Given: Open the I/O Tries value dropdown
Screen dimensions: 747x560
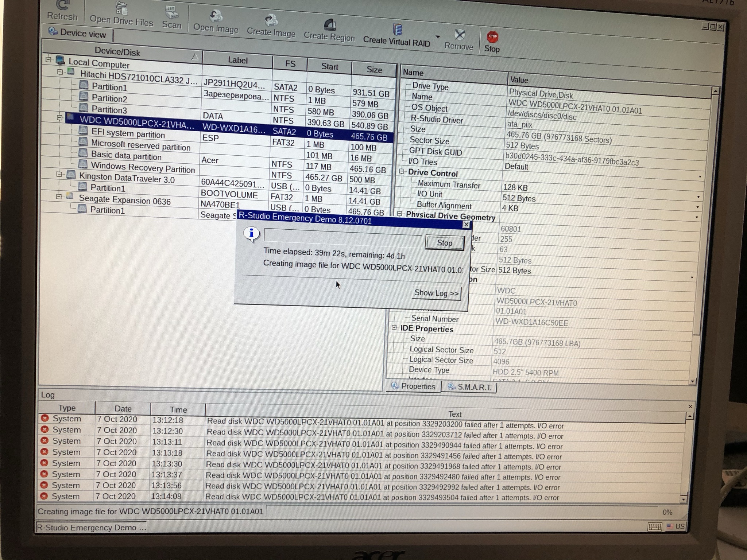Looking at the screenshot, I should [700, 176].
